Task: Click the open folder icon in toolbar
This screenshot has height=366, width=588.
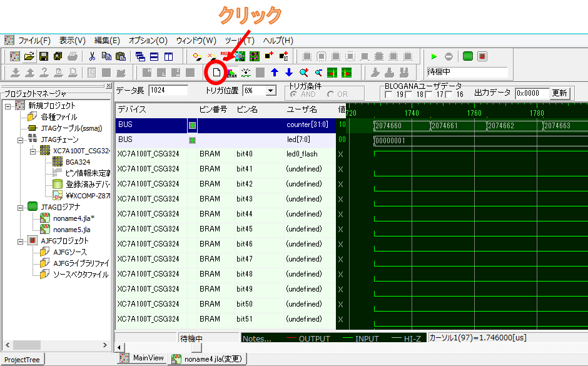Action: (x=29, y=56)
